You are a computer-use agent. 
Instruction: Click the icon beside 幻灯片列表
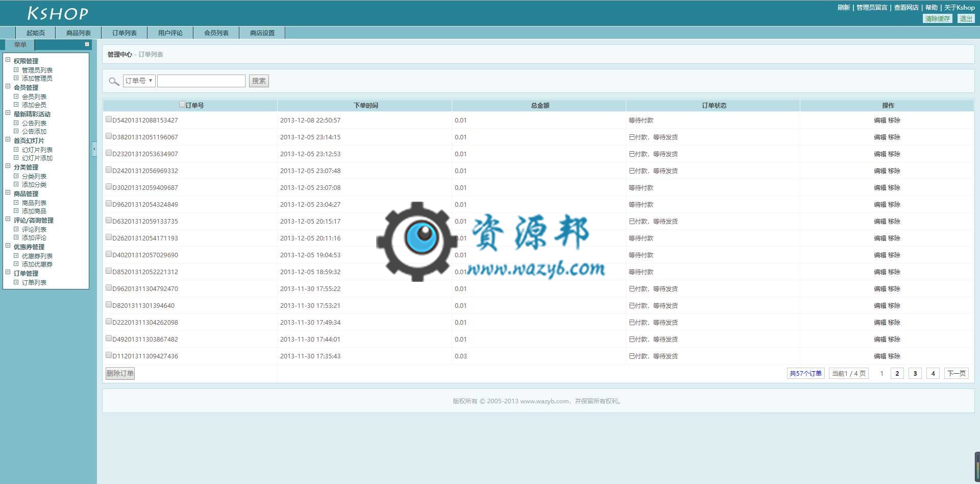click(16, 150)
